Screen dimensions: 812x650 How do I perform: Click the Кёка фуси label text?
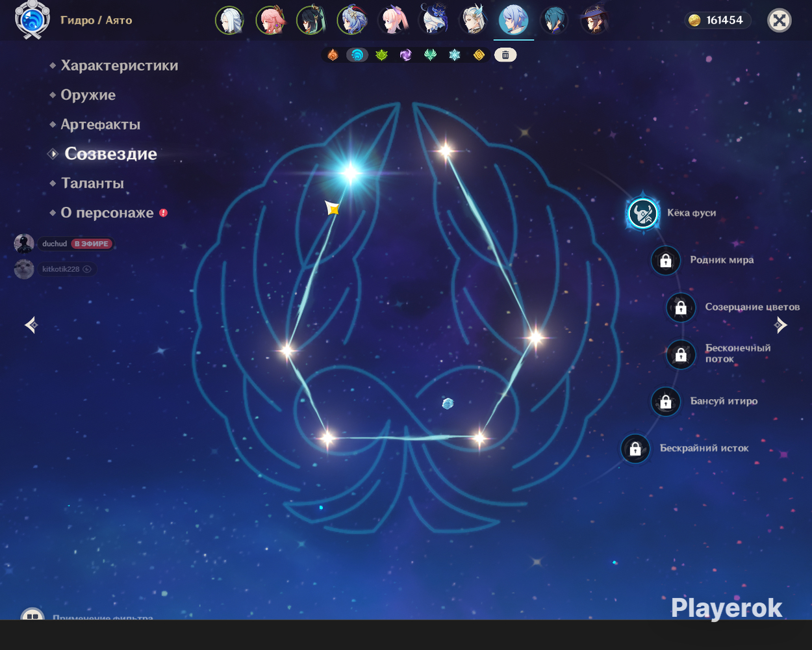[691, 213]
